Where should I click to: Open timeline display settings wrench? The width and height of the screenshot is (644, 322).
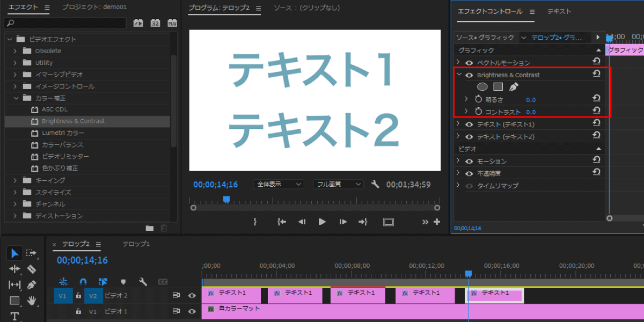143,281
